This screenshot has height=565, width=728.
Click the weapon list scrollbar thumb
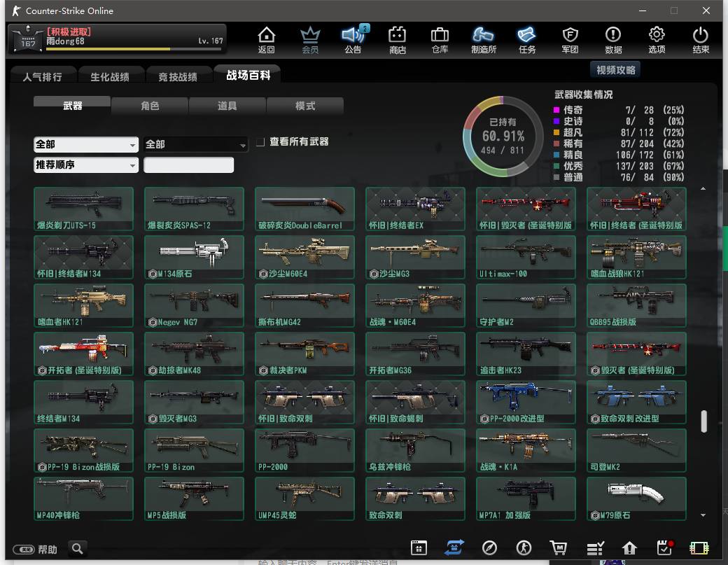pyautogui.click(x=704, y=421)
